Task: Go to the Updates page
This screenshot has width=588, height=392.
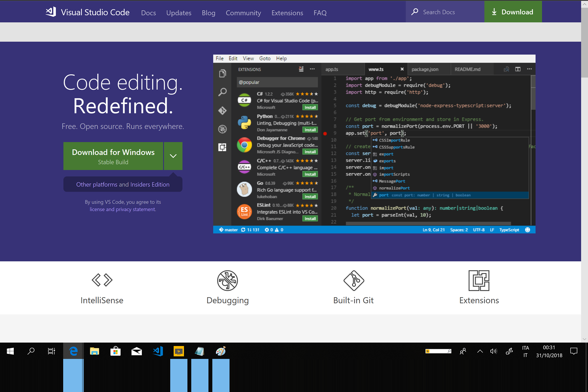Action: [x=179, y=13]
